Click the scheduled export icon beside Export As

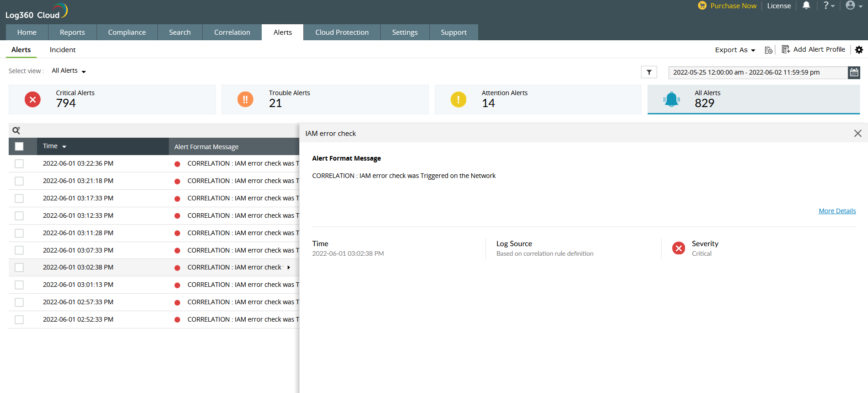(x=769, y=50)
